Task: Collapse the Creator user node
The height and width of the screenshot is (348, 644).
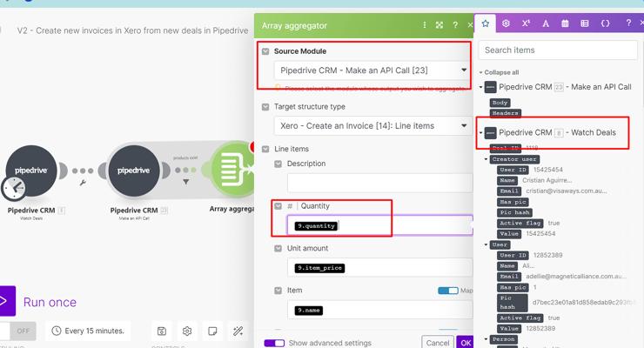Action: 486,159
